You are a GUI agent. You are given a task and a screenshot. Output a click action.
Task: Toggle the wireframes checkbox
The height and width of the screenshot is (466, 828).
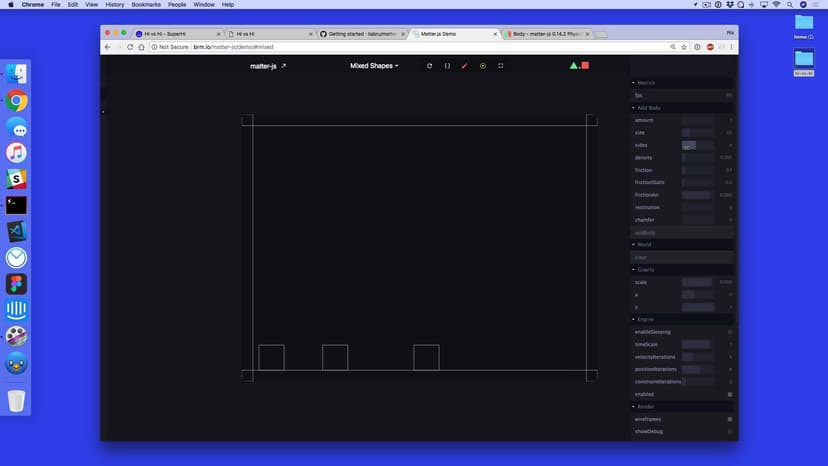coord(730,419)
